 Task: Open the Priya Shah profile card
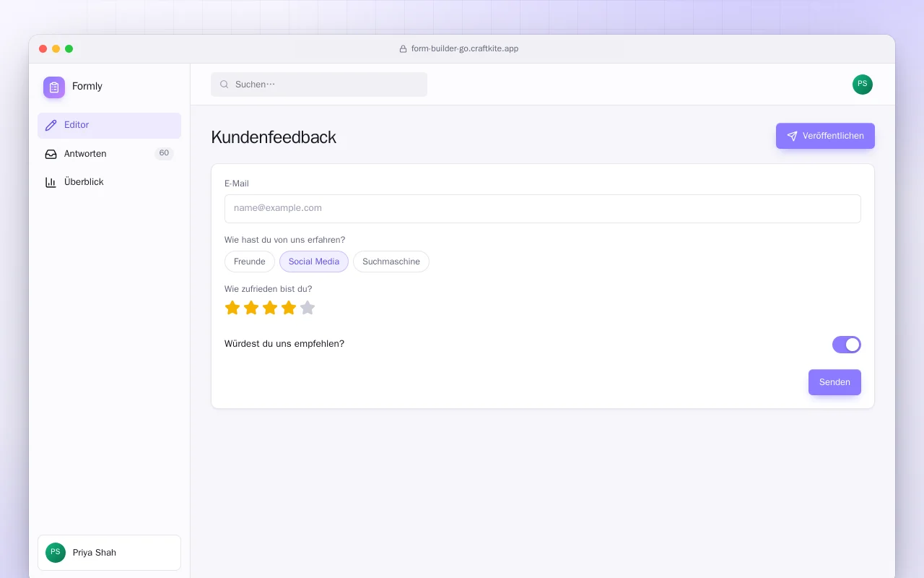click(109, 553)
